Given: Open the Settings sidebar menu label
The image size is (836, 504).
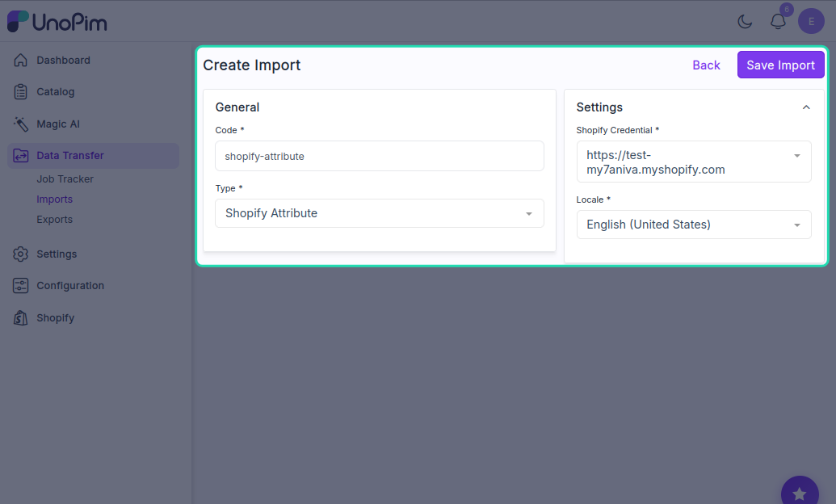Looking at the screenshot, I should 57,254.
